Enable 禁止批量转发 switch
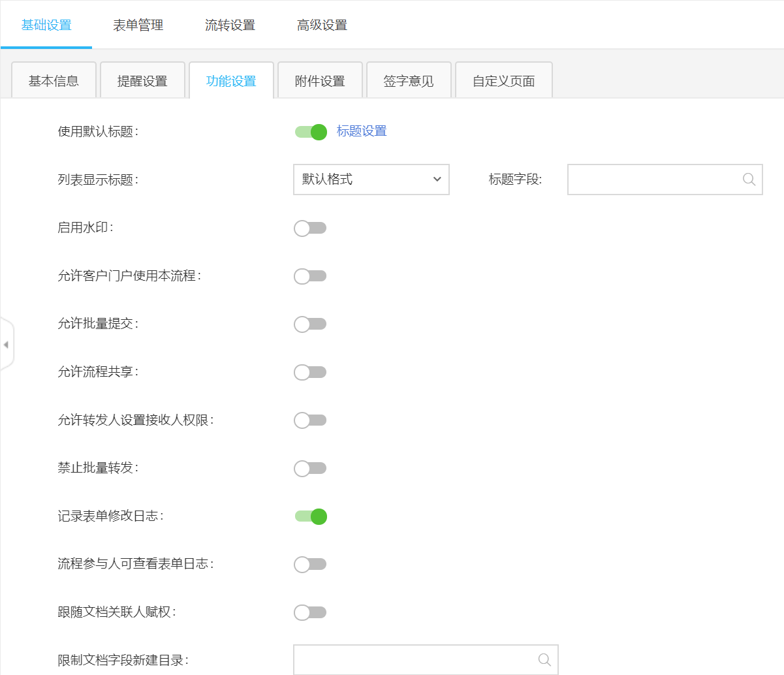 click(310, 468)
